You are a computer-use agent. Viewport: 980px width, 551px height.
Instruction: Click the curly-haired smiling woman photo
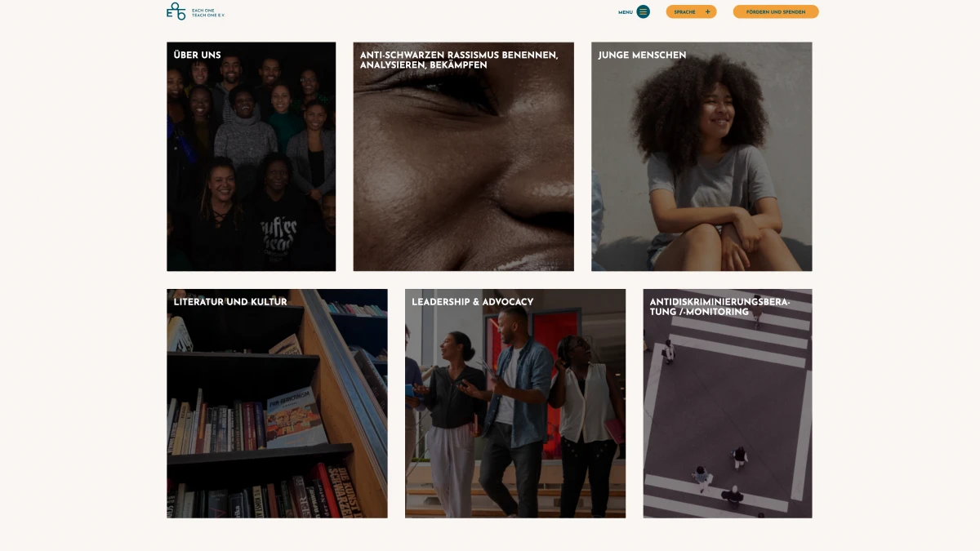coord(702,157)
